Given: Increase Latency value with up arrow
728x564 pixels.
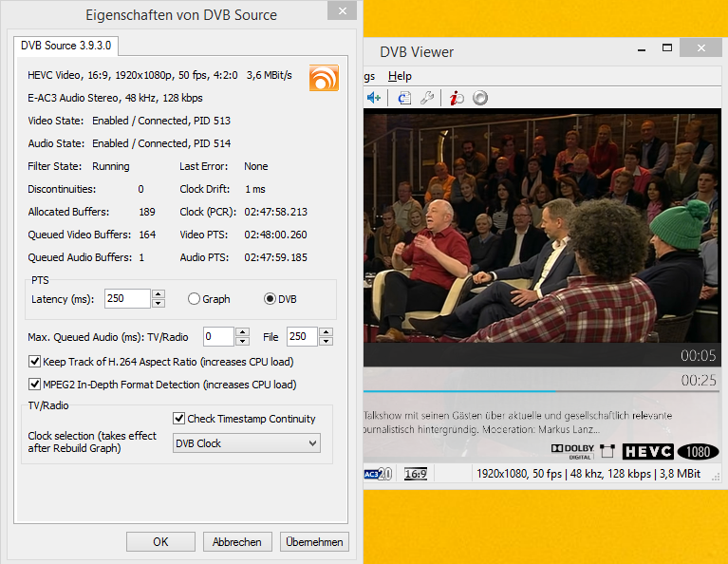Looking at the screenshot, I should pyautogui.click(x=159, y=294).
